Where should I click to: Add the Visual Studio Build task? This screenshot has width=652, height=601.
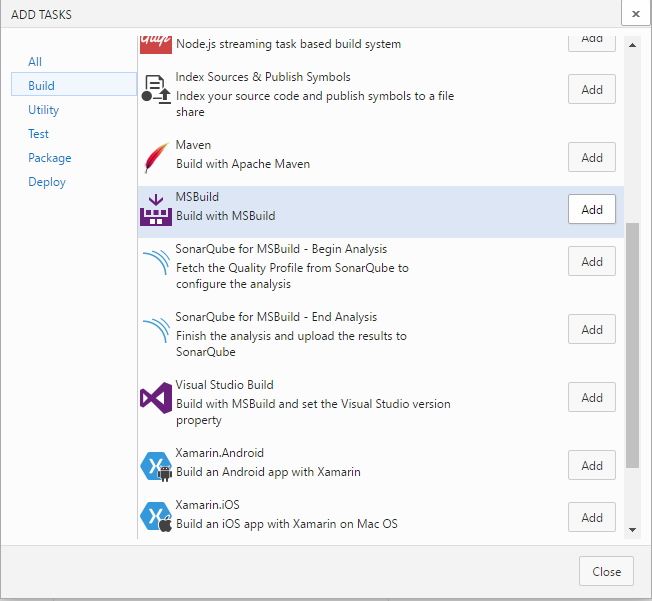(592, 397)
